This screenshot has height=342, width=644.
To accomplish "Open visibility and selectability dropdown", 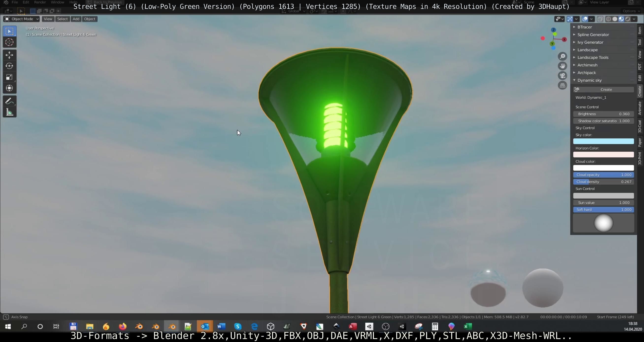I will [x=560, y=19].
